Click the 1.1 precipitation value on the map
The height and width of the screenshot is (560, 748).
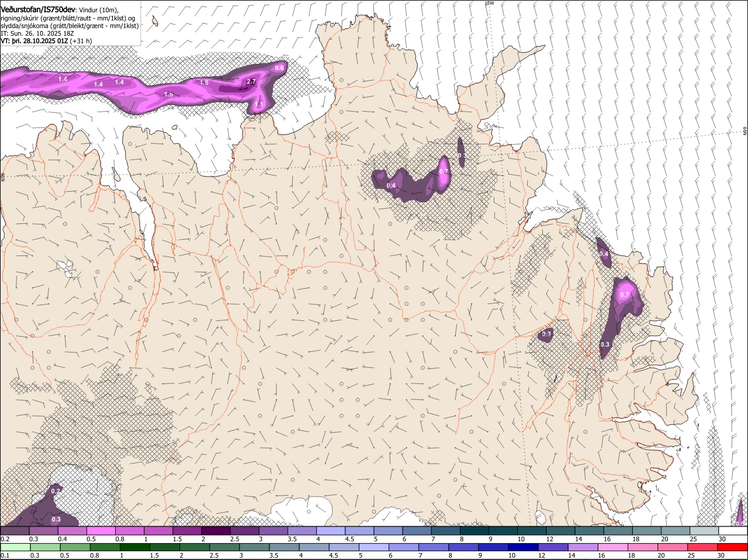click(x=259, y=105)
